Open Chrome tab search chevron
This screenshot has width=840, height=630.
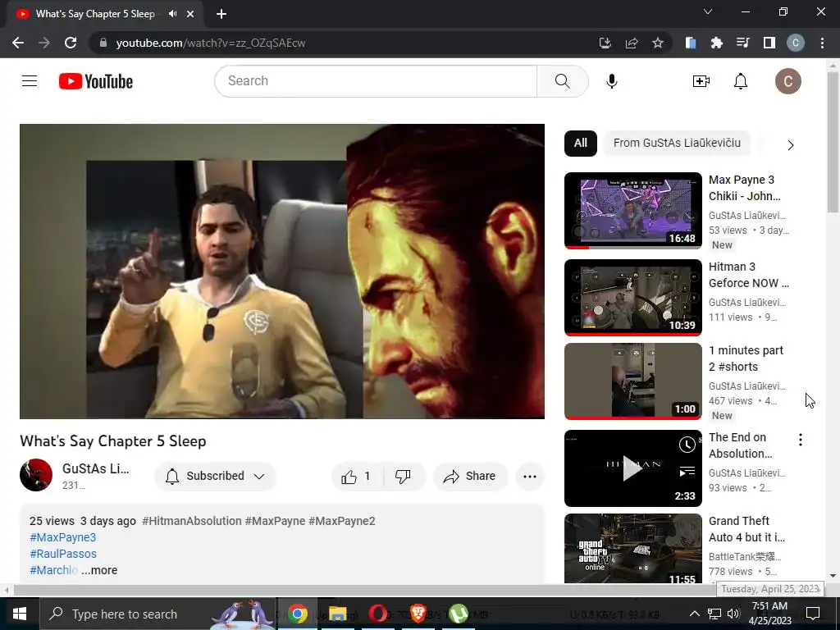(708, 11)
